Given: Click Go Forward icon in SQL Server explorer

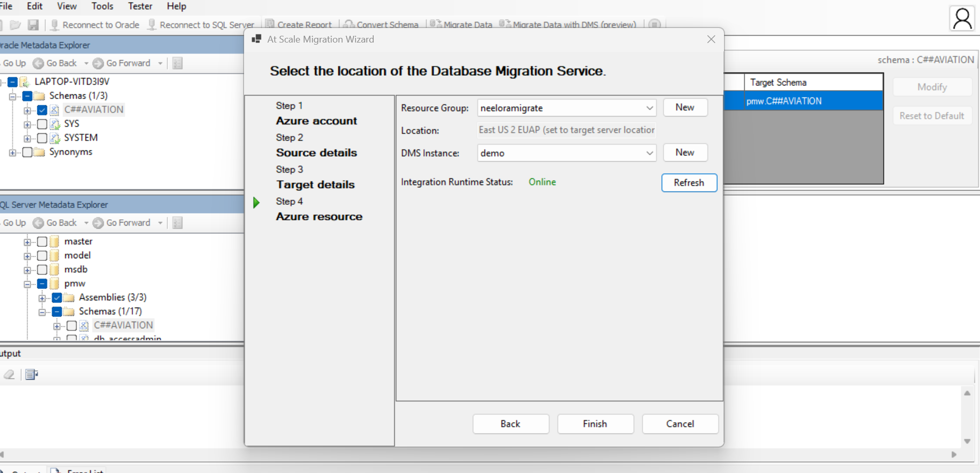Looking at the screenshot, I should pos(98,223).
